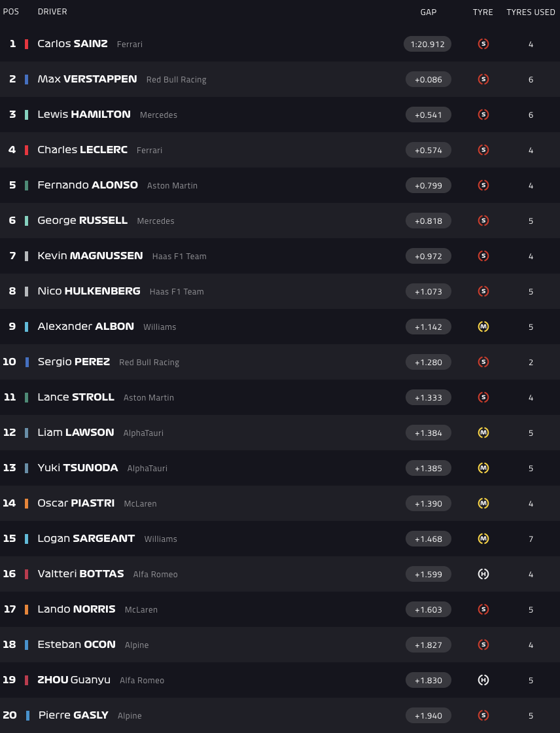Click Lando Norris's soft tyre icon
This screenshot has width=560, height=733.
pyautogui.click(x=483, y=609)
